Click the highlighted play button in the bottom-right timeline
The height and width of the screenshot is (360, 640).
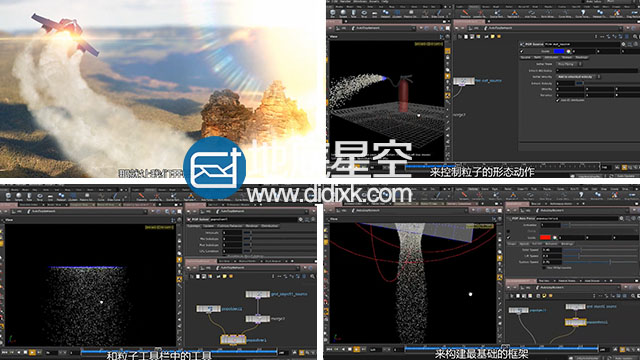click(x=356, y=349)
